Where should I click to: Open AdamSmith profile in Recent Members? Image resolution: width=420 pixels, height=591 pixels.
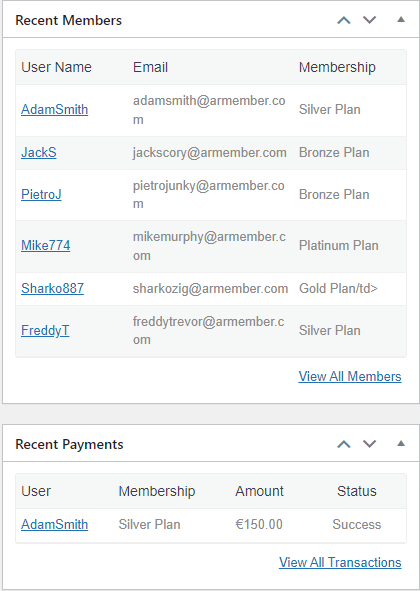[54, 110]
